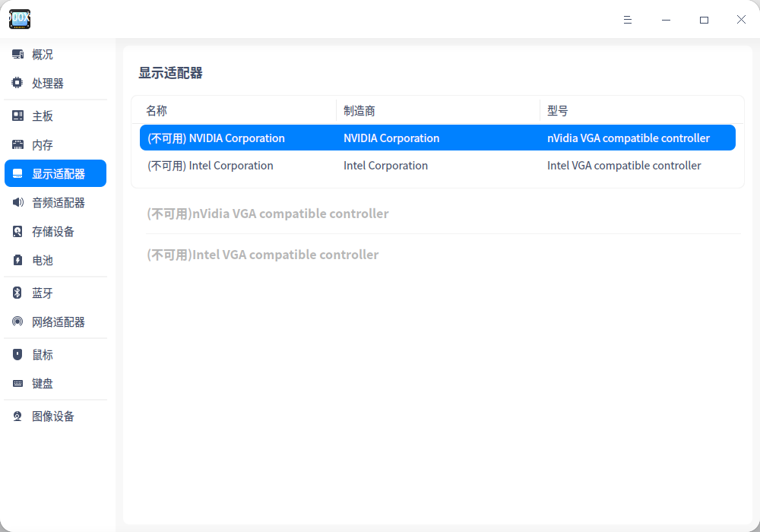
Task: View the 蓝牙 section
Action: 55,293
